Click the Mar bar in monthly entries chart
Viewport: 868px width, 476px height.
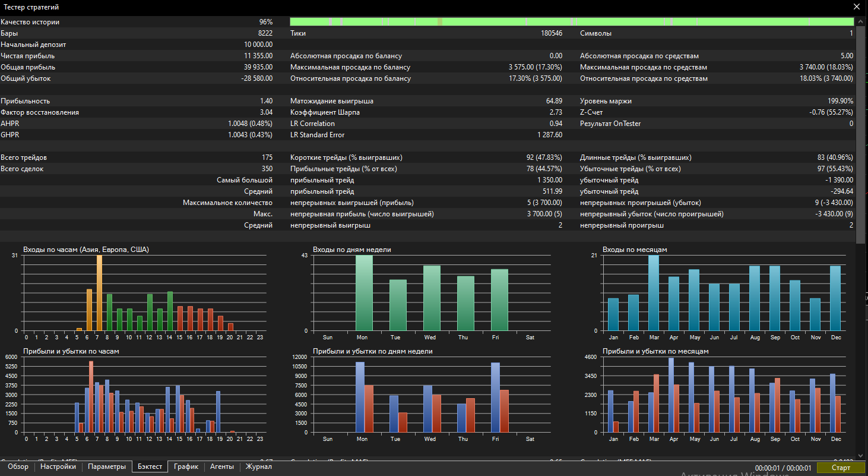click(x=654, y=293)
